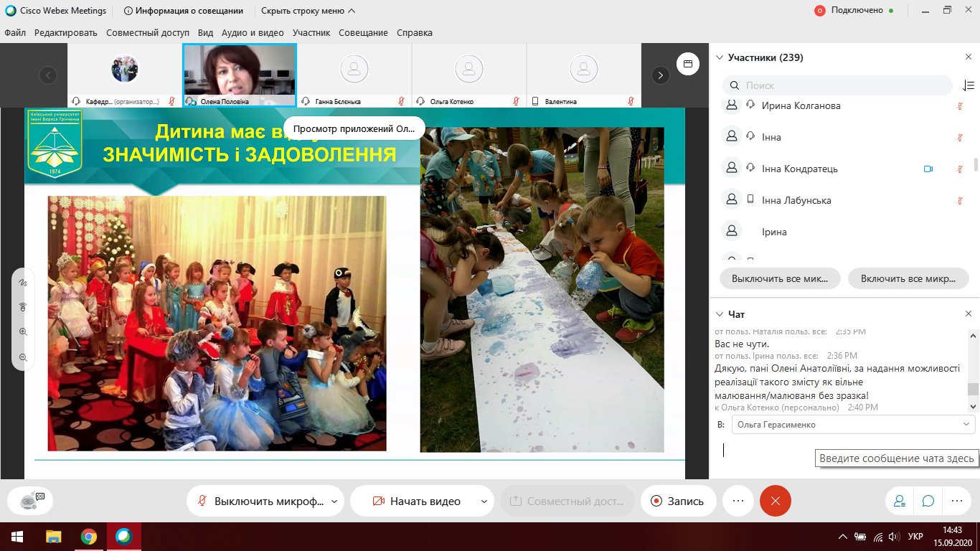Open the chat panel icon
980x551 pixels.
[x=928, y=501]
